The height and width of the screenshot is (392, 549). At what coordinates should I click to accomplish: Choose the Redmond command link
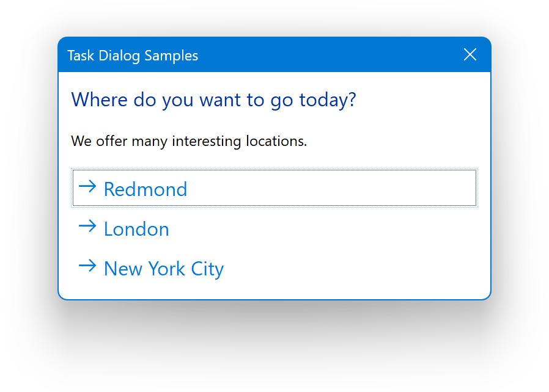point(274,188)
